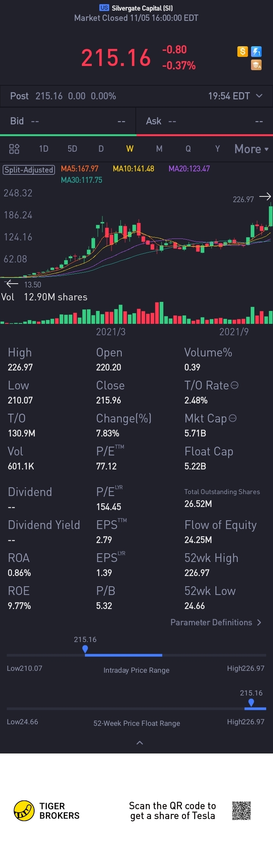Tap the T/O Rate info icon

(x=235, y=385)
